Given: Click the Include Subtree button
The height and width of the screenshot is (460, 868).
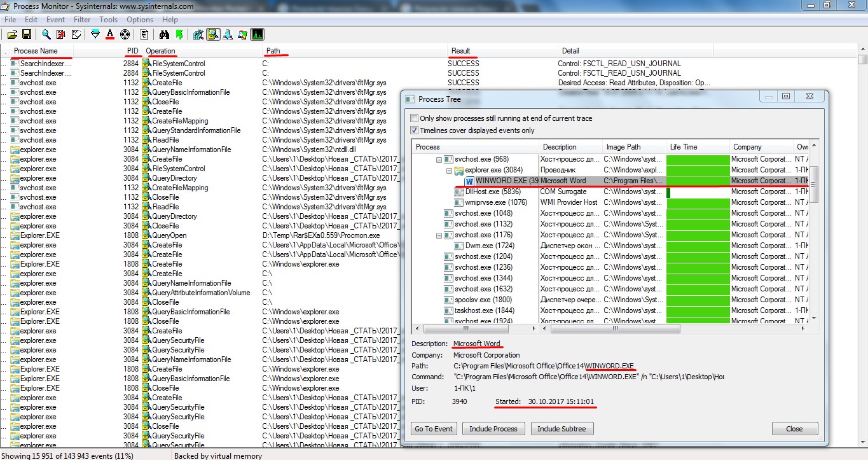Looking at the screenshot, I should [x=561, y=429].
